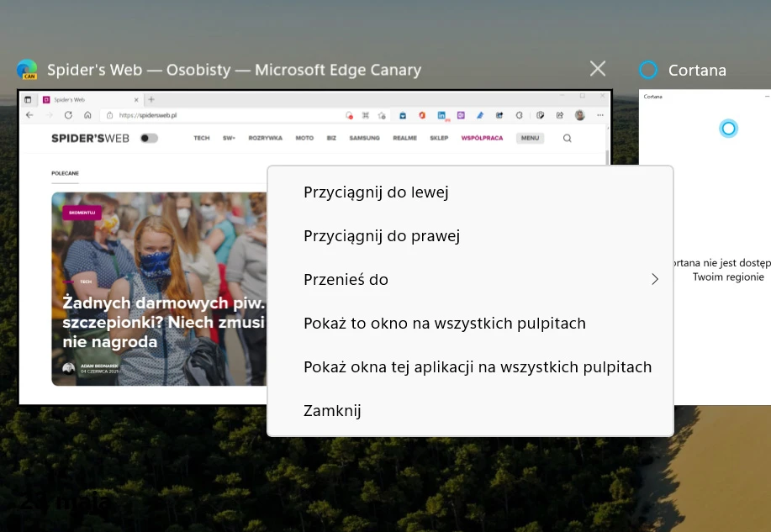Close the Spider's Web tab
Viewport: 771px width, 532px height.
click(136, 100)
